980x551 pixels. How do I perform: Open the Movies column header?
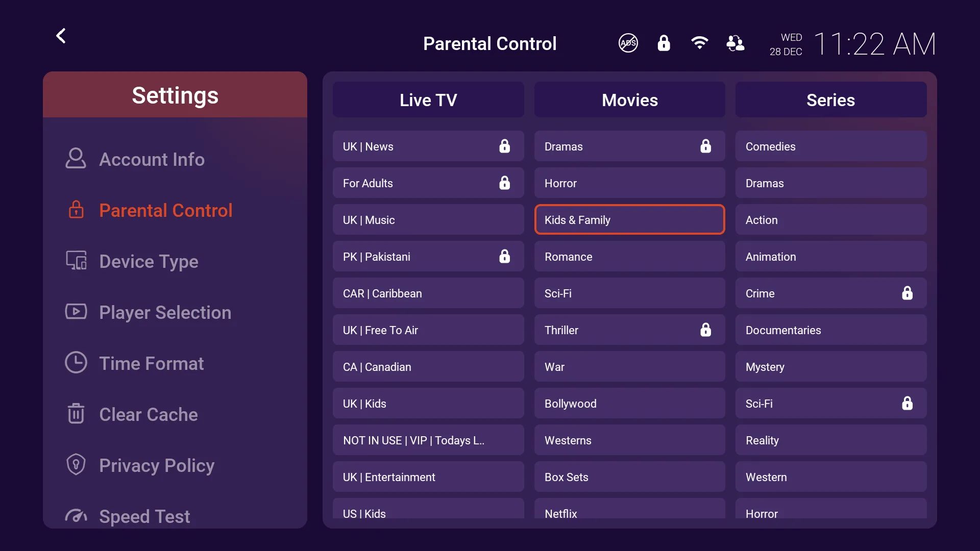click(x=629, y=100)
